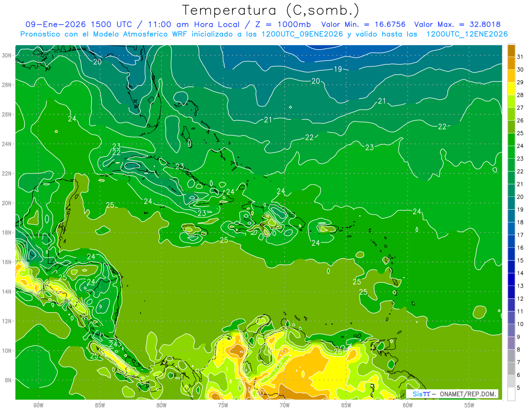Click the 18N latitude axis label
This screenshot has width=532, height=411.
click(x=7, y=232)
